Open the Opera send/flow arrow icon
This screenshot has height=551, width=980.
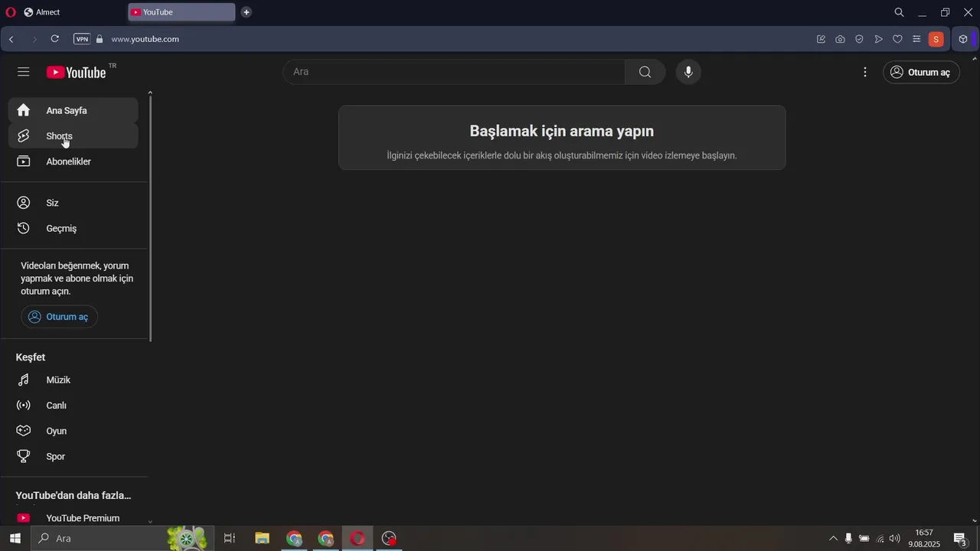tap(878, 39)
